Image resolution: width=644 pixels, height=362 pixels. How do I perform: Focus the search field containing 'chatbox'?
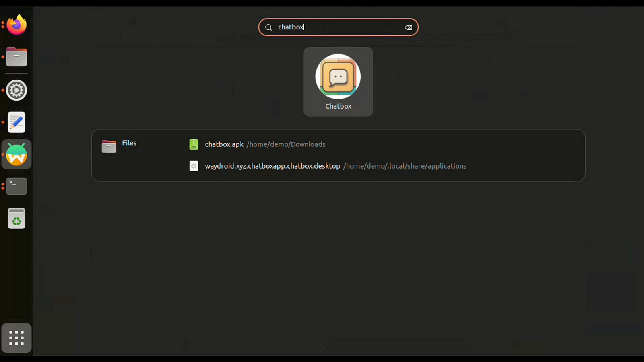(338, 27)
